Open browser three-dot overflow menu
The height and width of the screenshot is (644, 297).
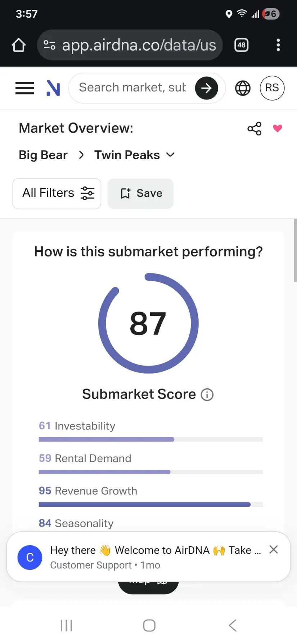tap(278, 45)
